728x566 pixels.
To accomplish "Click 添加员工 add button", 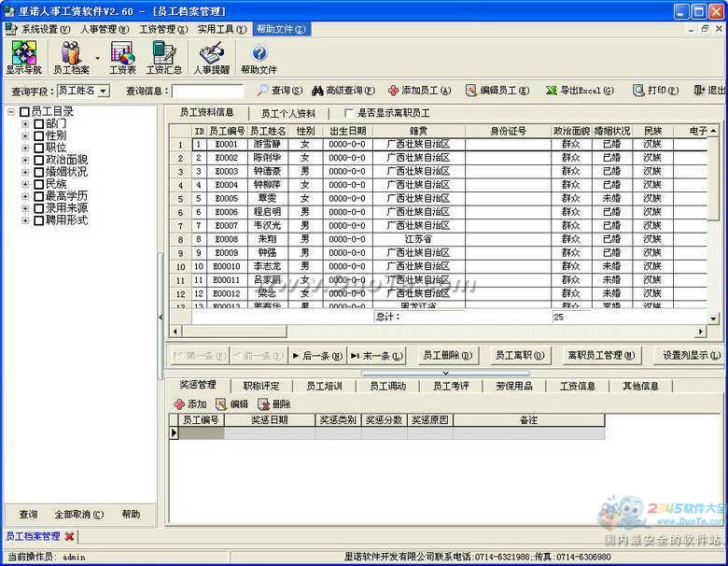I will (419, 91).
